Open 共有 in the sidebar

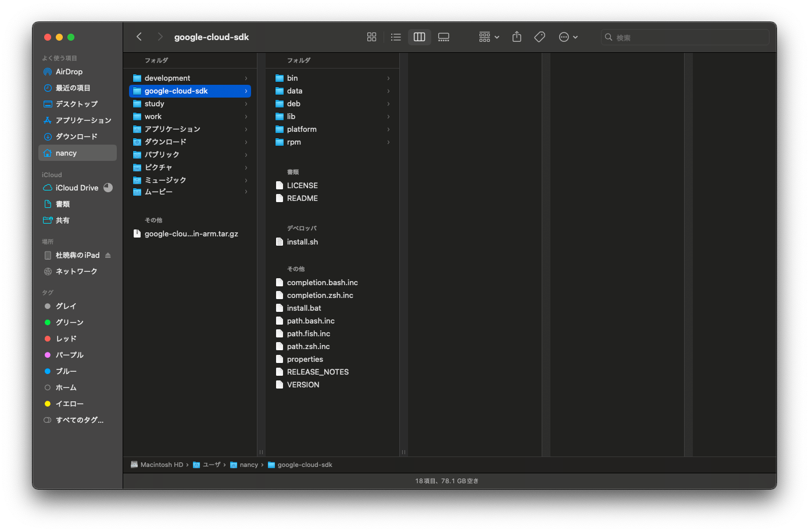click(77, 221)
